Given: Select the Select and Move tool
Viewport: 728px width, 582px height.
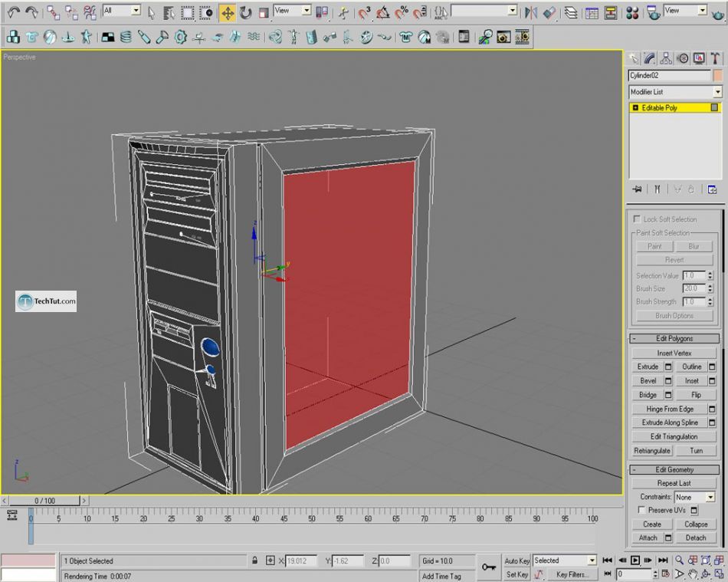Looking at the screenshot, I should pos(228,12).
